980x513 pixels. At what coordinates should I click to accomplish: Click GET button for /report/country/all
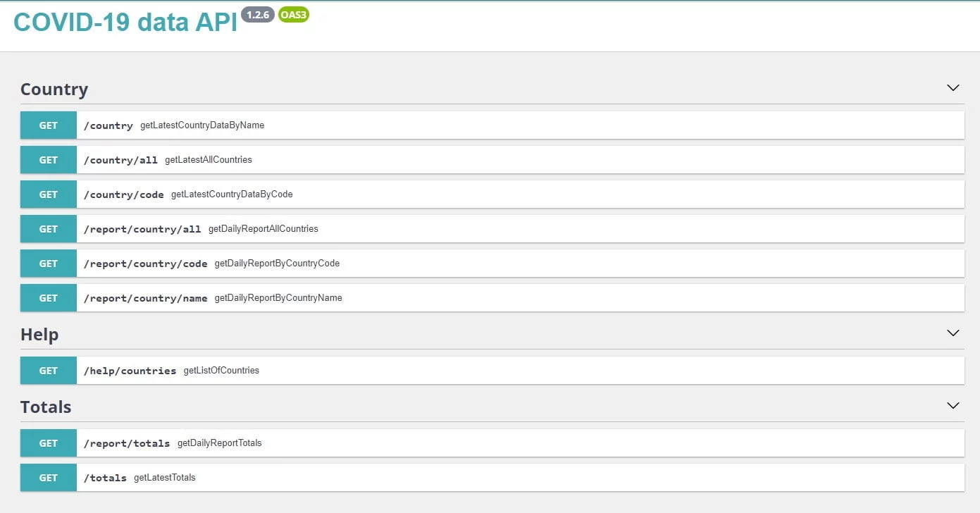(49, 229)
